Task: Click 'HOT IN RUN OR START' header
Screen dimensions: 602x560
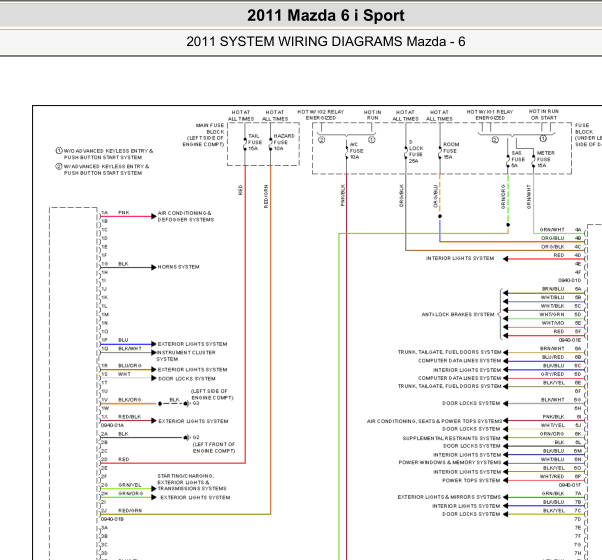Action: coord(544,115)
